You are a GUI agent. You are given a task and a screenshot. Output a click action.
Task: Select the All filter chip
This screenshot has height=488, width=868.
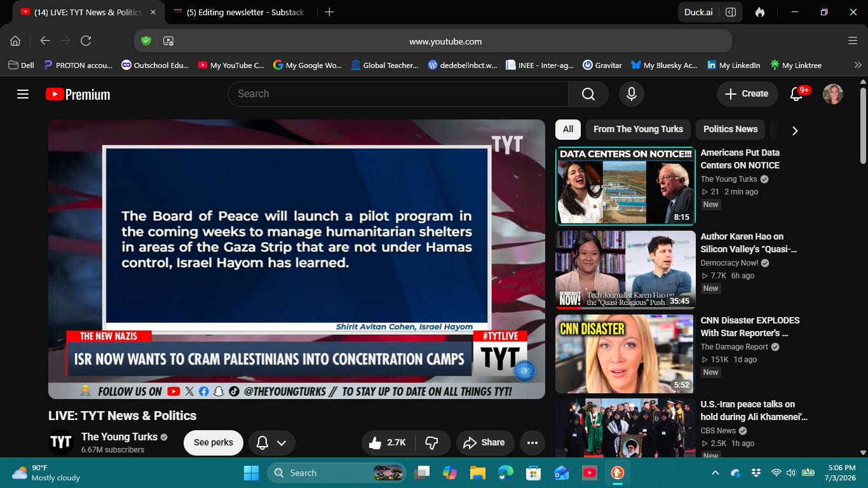point(568,129)
